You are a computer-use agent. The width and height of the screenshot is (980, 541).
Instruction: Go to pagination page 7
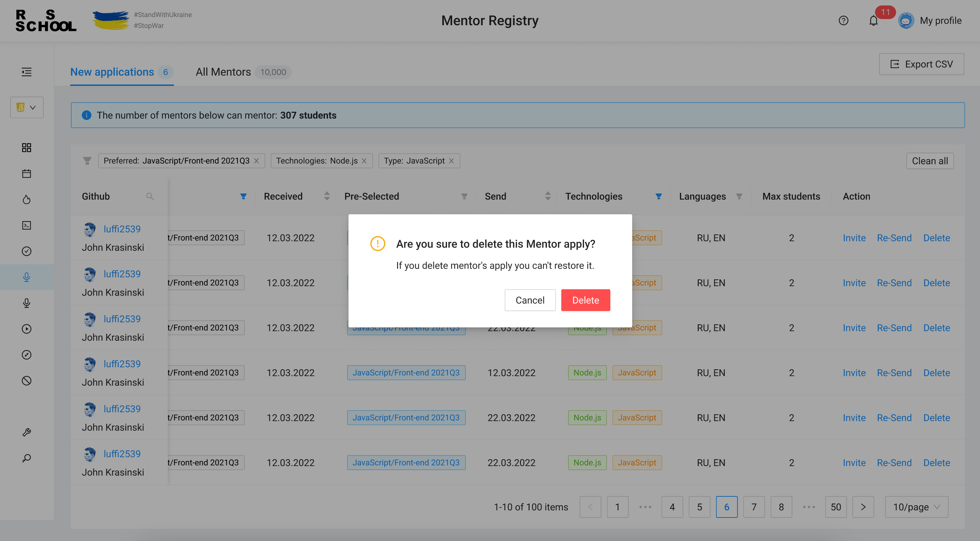(x=754, y=507)
